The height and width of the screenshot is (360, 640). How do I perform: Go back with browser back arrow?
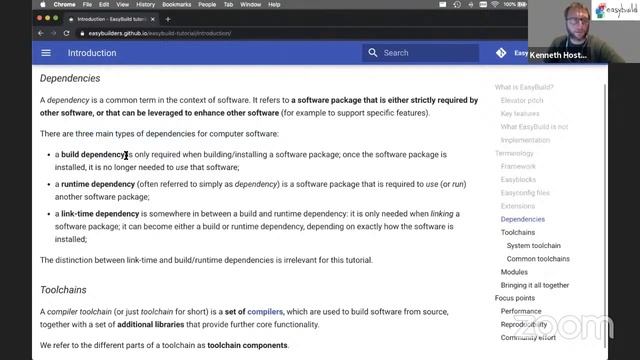pos(40,33)
